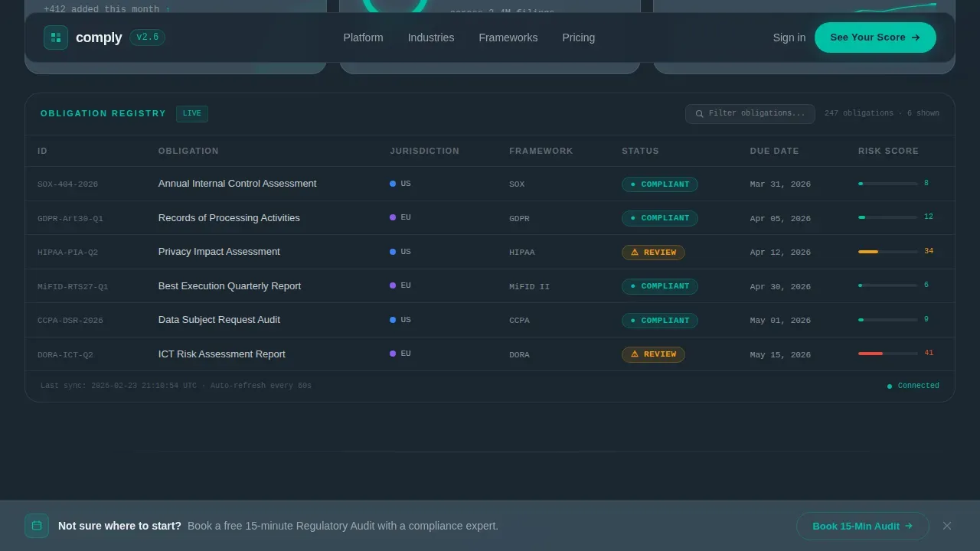Click the DORA framework cell
Image resolution: width=980 pixels, height=551 pixels.
[x=519, y=355]
